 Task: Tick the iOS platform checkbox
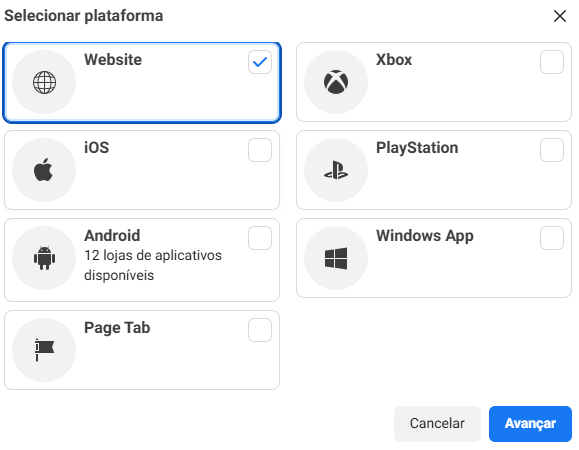[260, 150]
